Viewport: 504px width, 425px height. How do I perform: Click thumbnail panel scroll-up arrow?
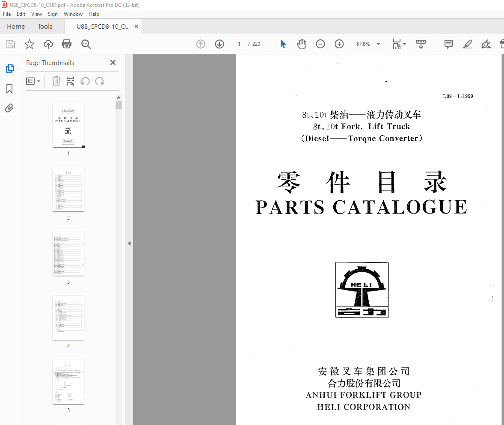[x=119, y=98]
